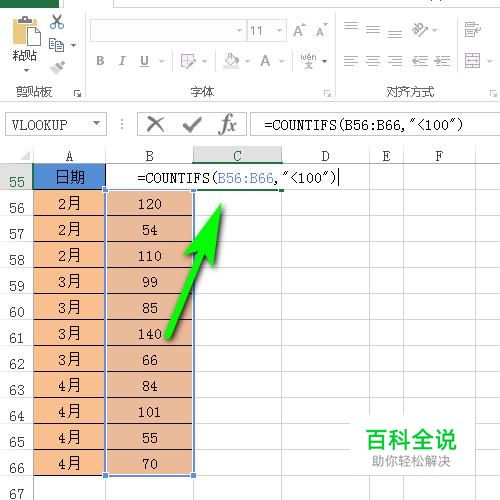This screenshot has width=500, height=500.
Task: Increase font size with larger A
Action: click(299, 31)
